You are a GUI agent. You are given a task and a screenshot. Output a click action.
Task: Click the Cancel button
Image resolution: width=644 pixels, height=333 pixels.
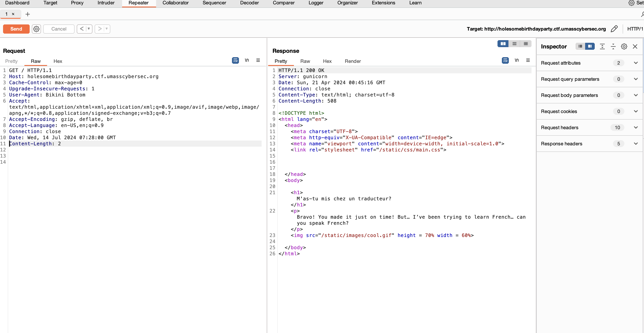tap(59, 29)
